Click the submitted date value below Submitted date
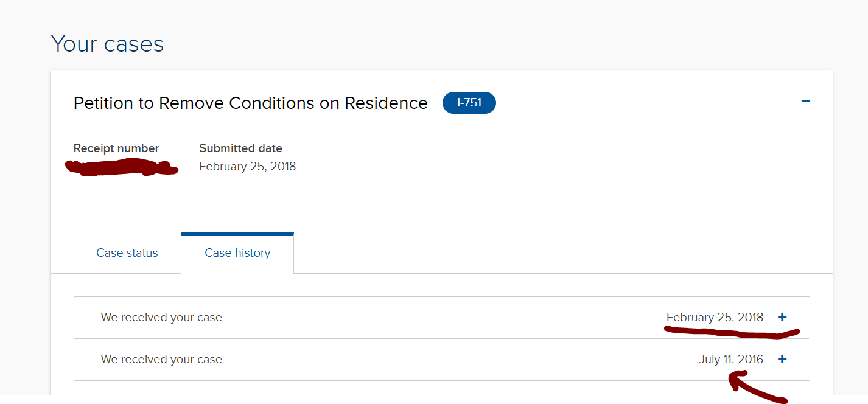Viewport: 868px width, 404px height. pyautogui.click(x=247, y=167)
